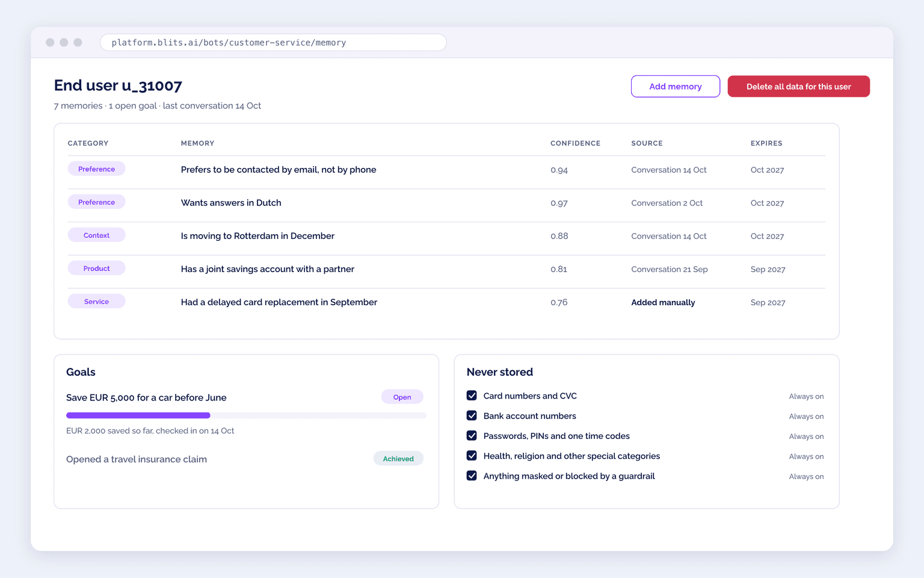Click the Service category tag

tap(96, 301)
